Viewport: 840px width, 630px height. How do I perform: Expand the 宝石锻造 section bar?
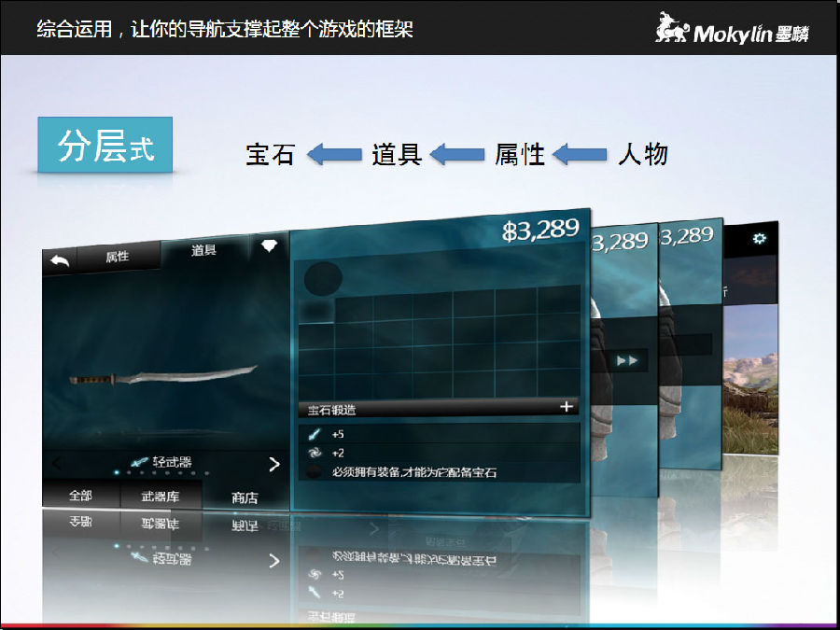[566, 407]
